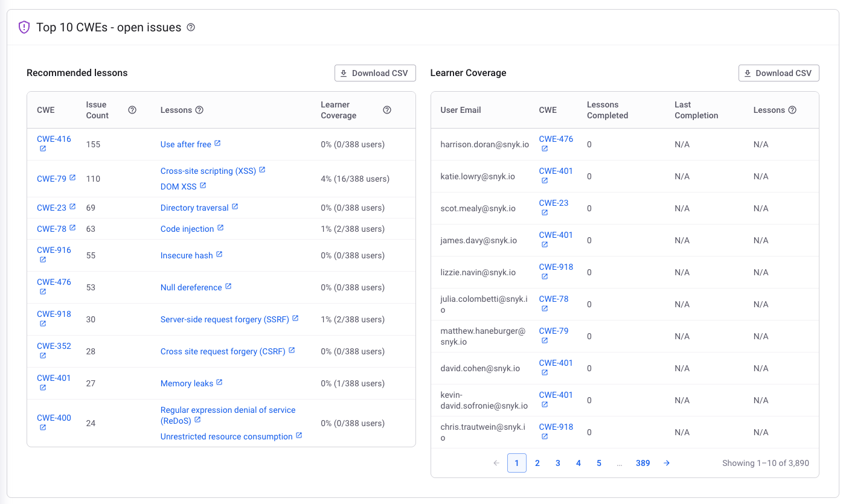Jump to last page 389

[643, 463]
